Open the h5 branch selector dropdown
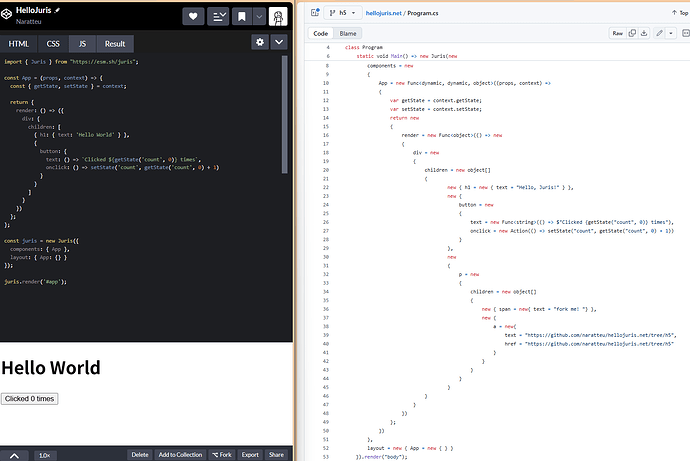Image resolution: width=690 pixels, height=461 pixels. pos(343,13)
